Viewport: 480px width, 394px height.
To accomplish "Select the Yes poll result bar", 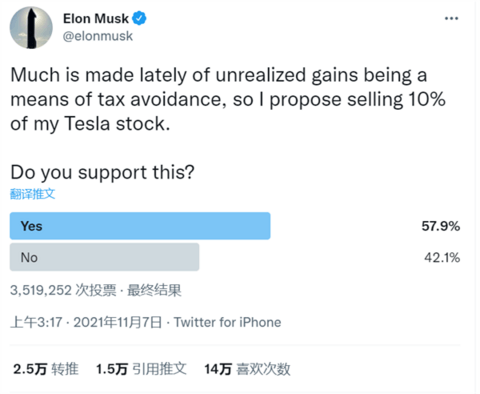I will pos(140,226).
